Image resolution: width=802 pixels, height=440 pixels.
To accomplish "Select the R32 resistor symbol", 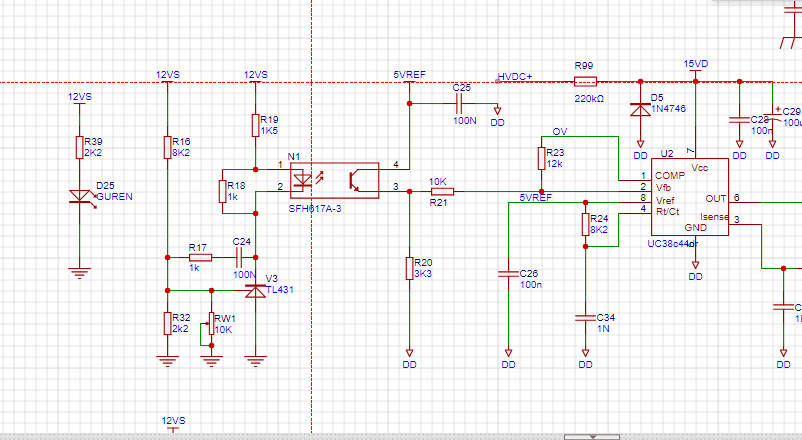I will (167, 323).
